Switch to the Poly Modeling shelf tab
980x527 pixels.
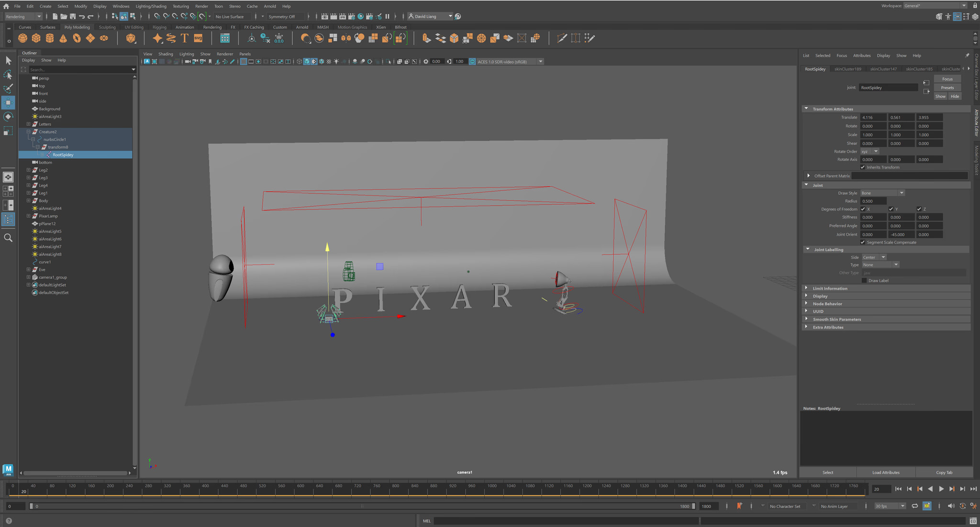coord(77,27)
